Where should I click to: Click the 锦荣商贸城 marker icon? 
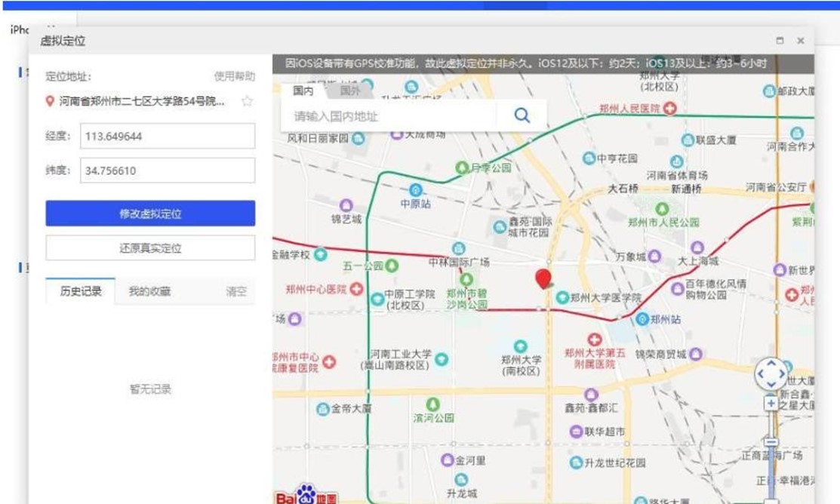[695, 354]
